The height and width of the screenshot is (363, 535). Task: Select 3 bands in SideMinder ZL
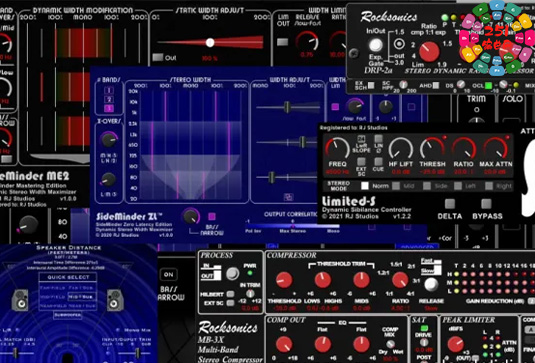pyautogui.click(x=109, y=108)
